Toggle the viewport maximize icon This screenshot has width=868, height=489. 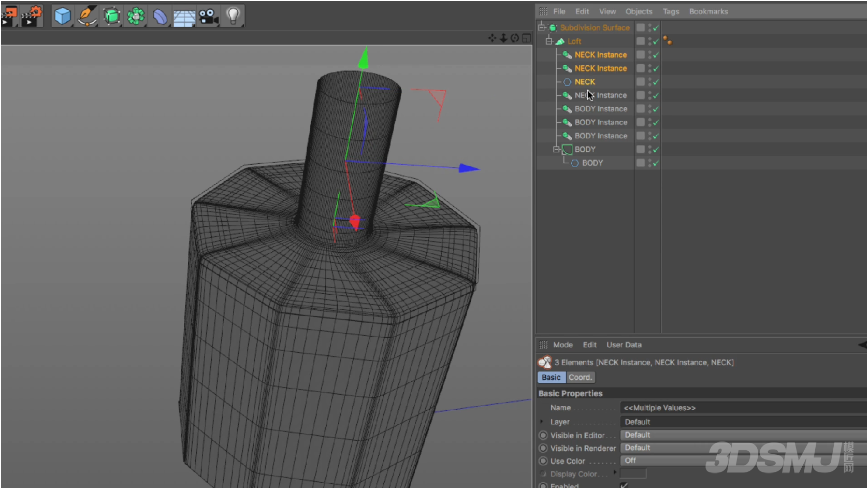click(x=526, y=38)
